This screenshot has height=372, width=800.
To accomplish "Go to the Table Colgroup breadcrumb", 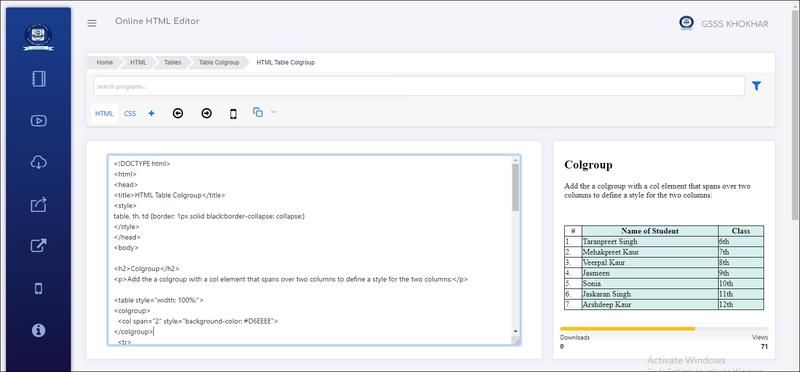I will pos(219,62).
